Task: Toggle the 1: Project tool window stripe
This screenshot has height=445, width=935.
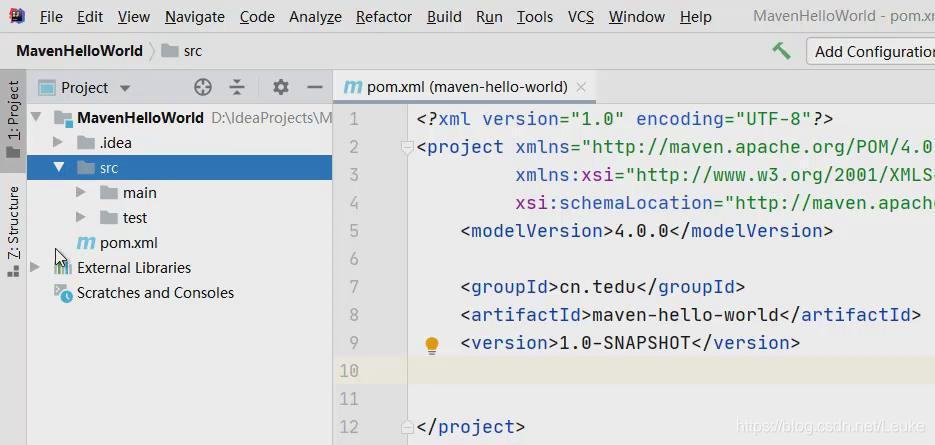Action: click(13, 120)
